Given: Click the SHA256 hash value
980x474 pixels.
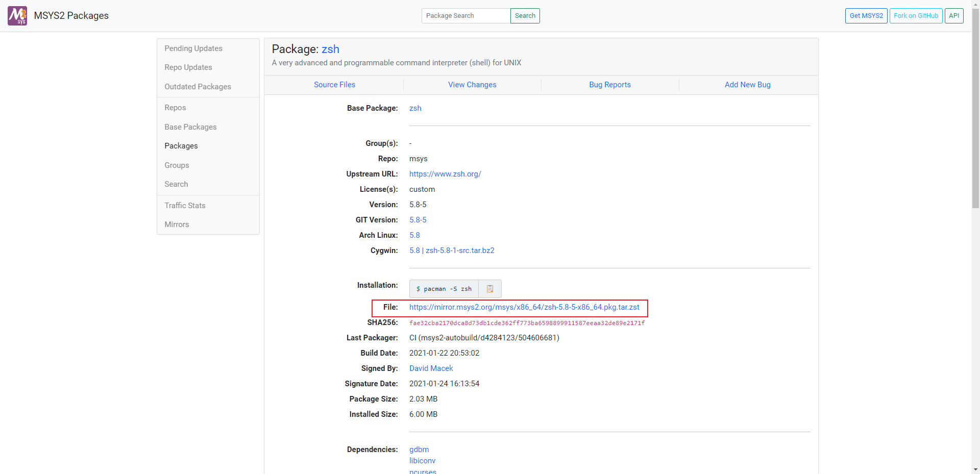Looking at the screenshot, I should pos(527,323).
